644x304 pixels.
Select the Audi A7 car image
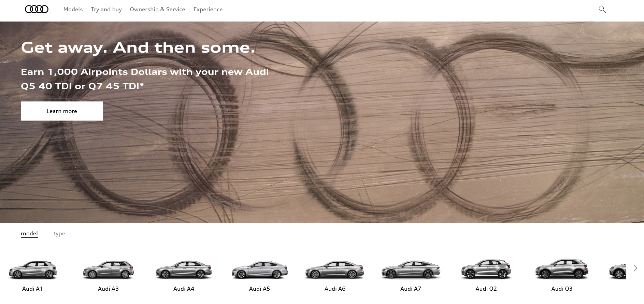coord(411,270)
